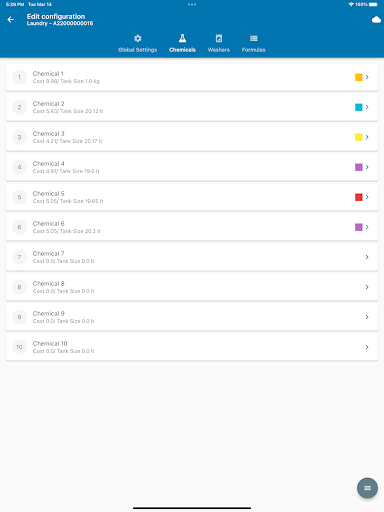Go back using the arrow icon
Screen dimensions: 384x512
pos(11,20)
